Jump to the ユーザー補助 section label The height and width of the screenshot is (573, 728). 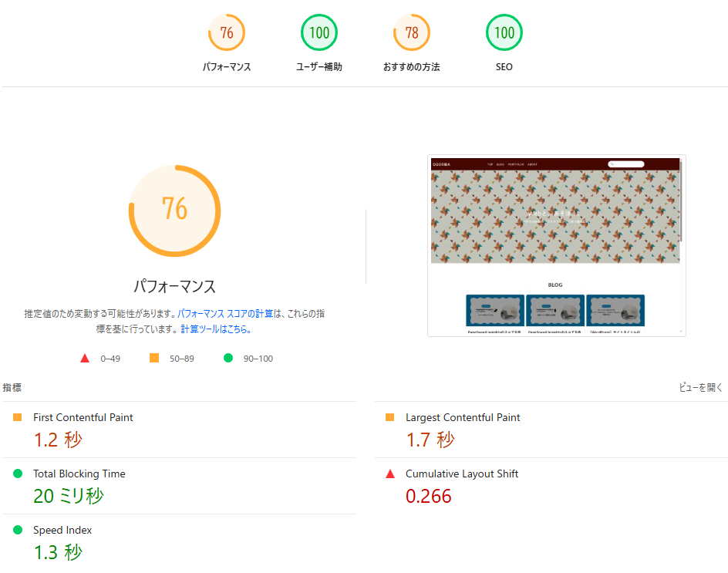(x=318, y=67)
